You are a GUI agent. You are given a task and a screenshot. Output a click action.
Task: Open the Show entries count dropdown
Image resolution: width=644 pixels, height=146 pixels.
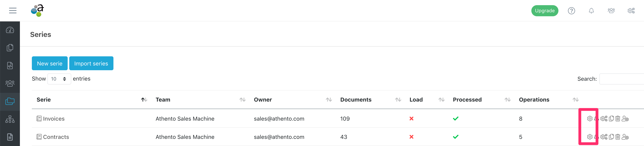coord(59,79)
